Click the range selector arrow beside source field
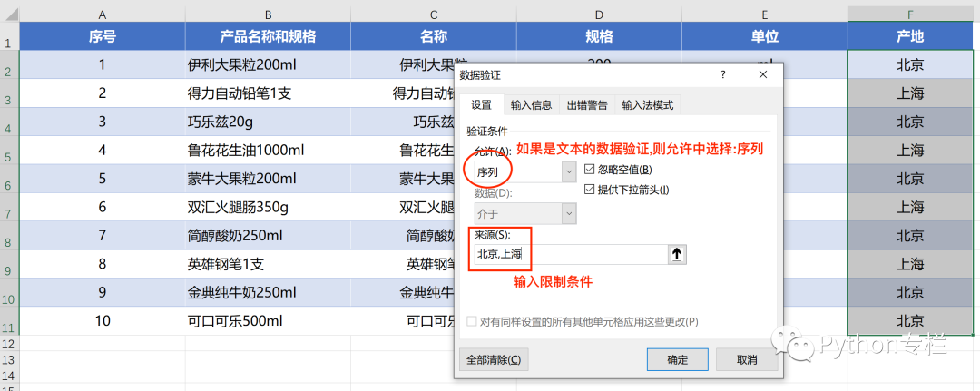 pyautogui.click(x=678, y=254)
